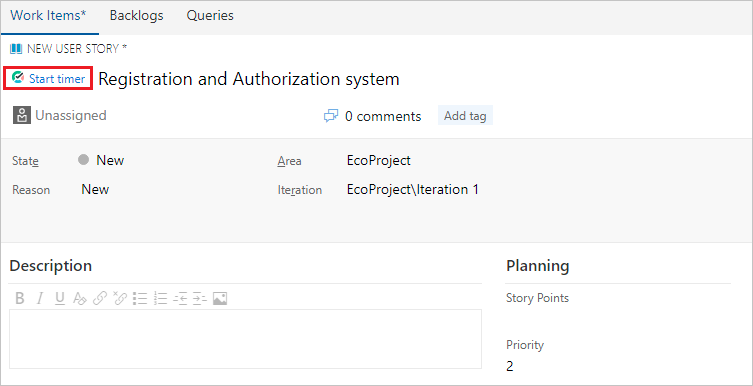Click inside the Description text box
The height and width of the screenshot is (386, 753).
tap(245, 339)
